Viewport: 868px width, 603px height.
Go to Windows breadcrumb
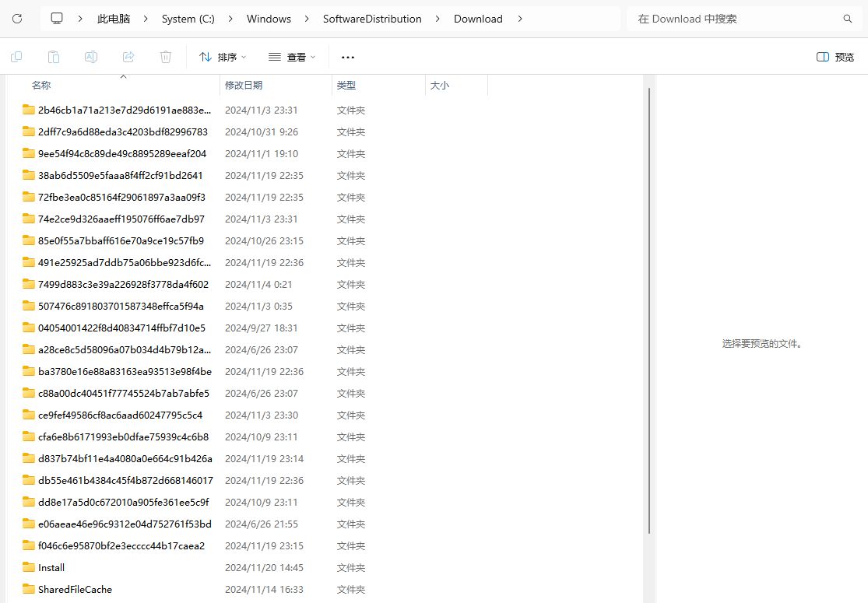click(x=269, y=19)
